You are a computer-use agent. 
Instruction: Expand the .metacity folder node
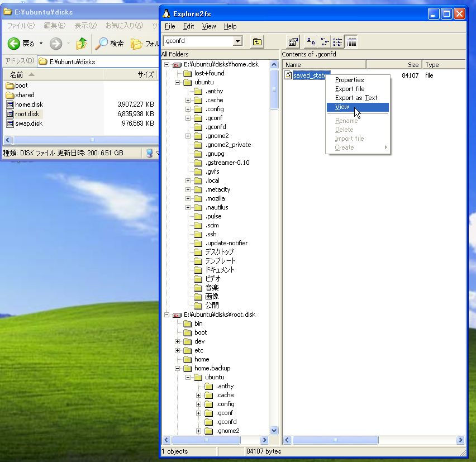coord(188,190)
